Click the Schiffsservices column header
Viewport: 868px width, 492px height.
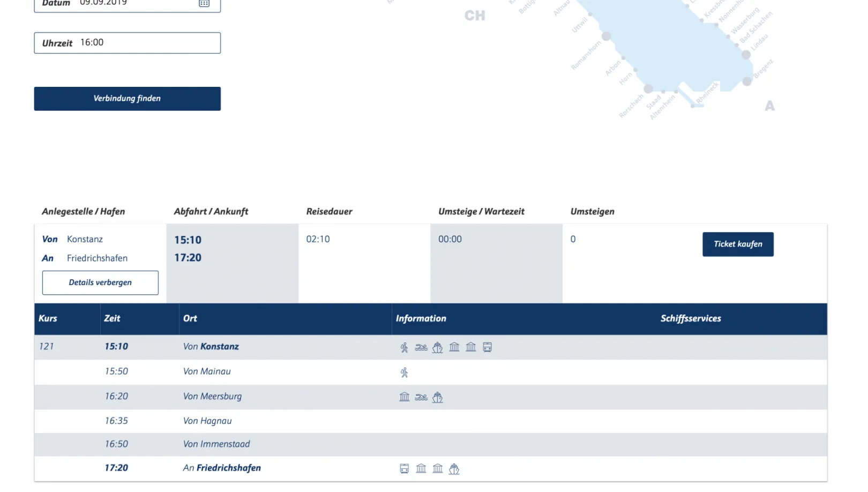[x=690, y=318]
